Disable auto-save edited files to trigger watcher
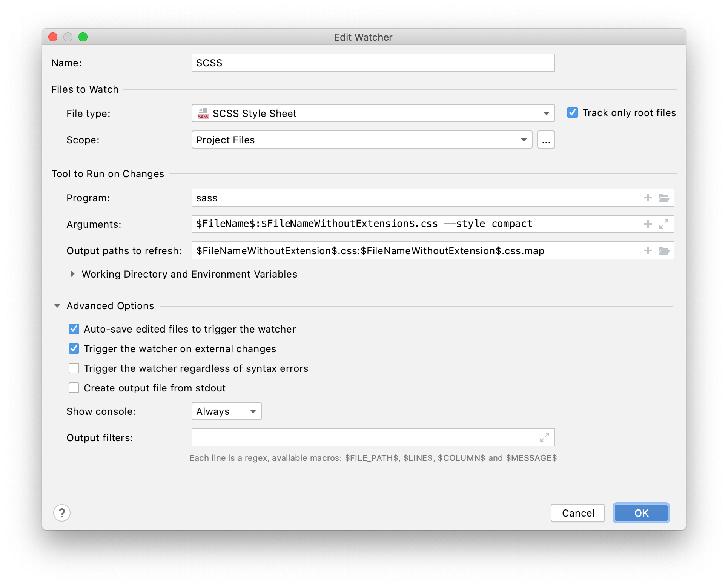 [74, 329]
